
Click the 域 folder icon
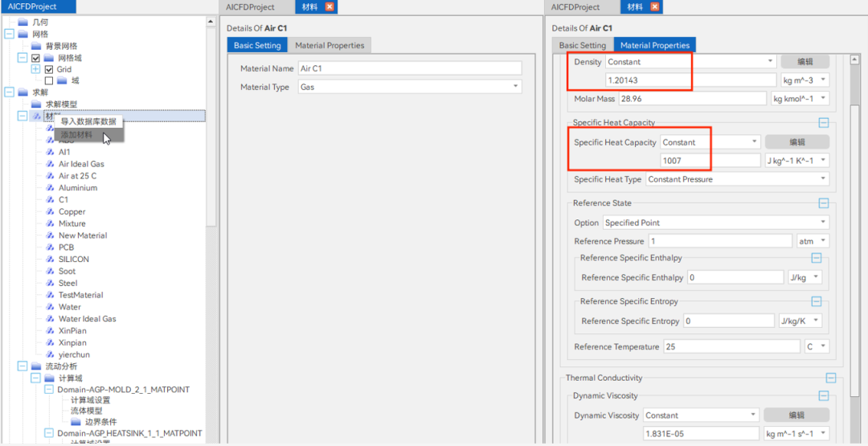coord(62,81)
